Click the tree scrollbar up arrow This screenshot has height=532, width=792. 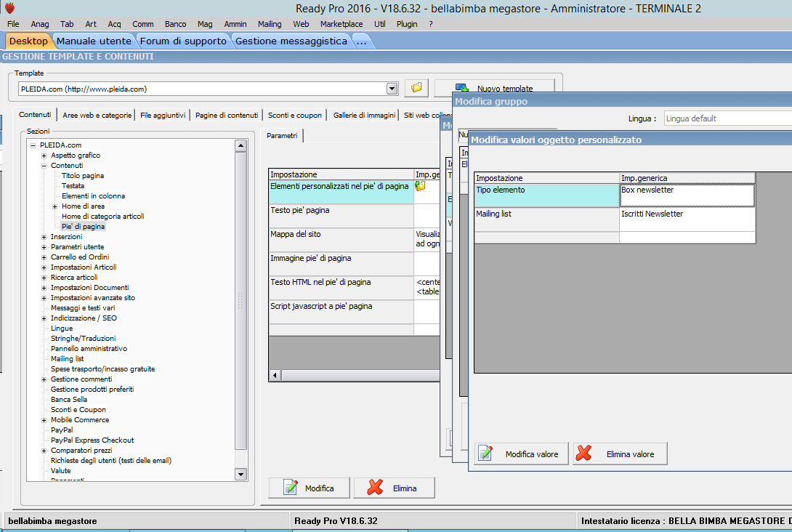[241, 146]
